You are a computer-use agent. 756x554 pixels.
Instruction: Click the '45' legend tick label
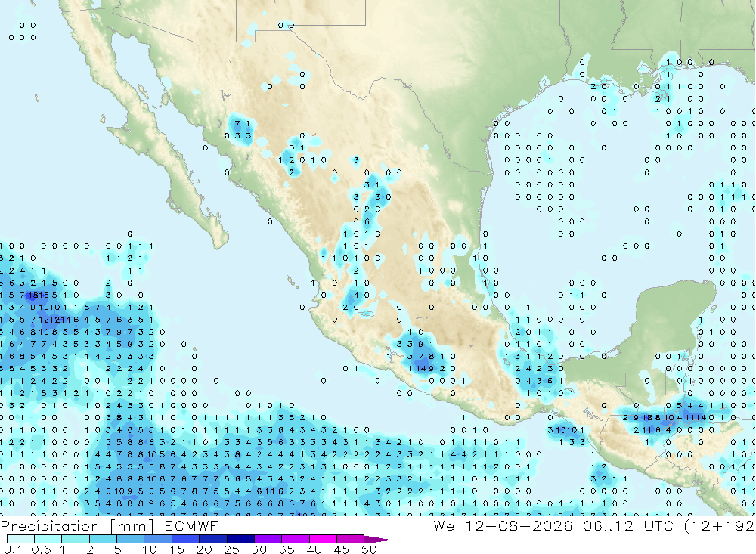pyautogui.click(x=342, y=549)
